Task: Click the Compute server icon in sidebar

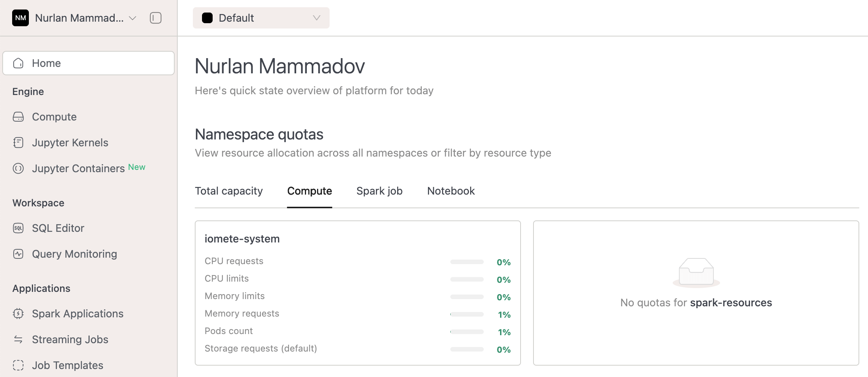Action: tap(18, 117)
